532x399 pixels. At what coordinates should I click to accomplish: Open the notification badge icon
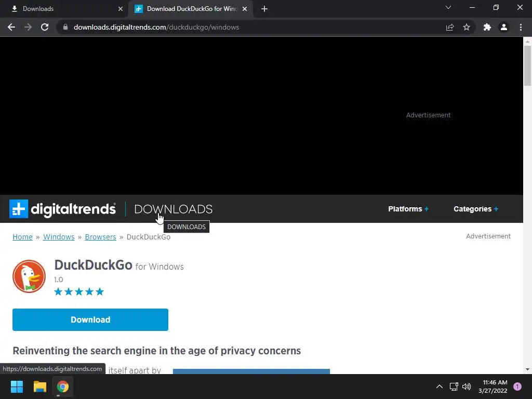coord(517,387)
